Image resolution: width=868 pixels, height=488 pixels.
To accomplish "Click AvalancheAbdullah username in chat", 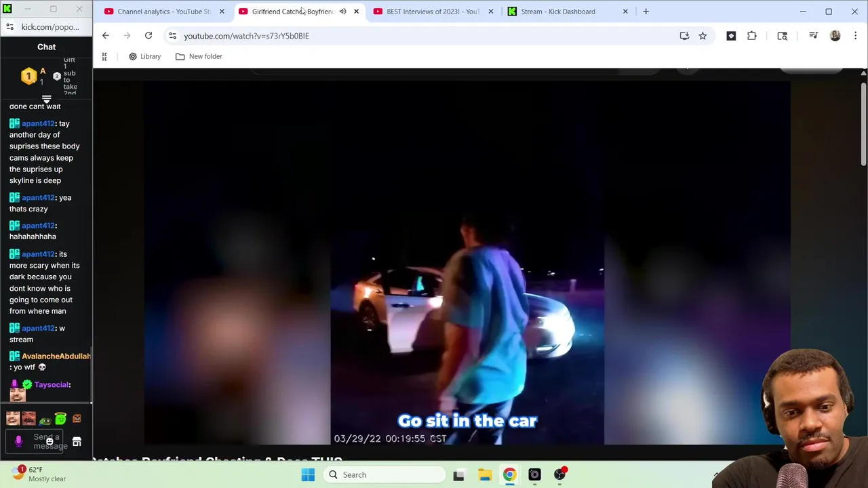I will pos(56,356).
